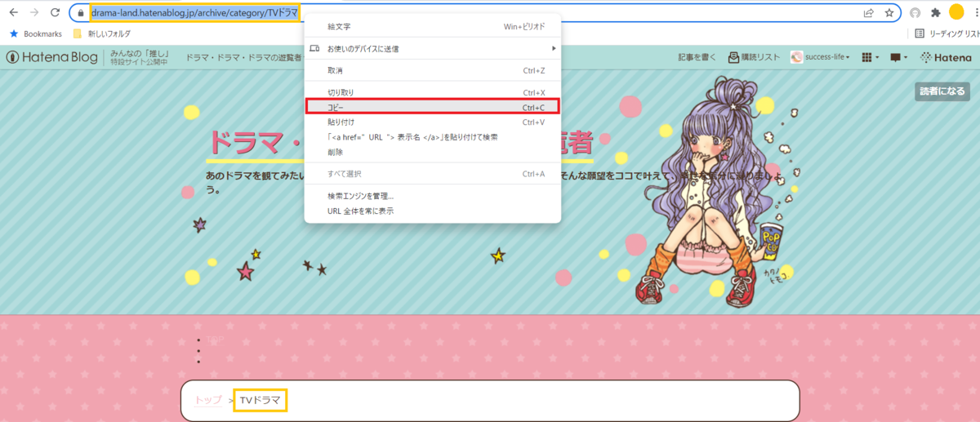Click the share icon in the address bar

869,13
